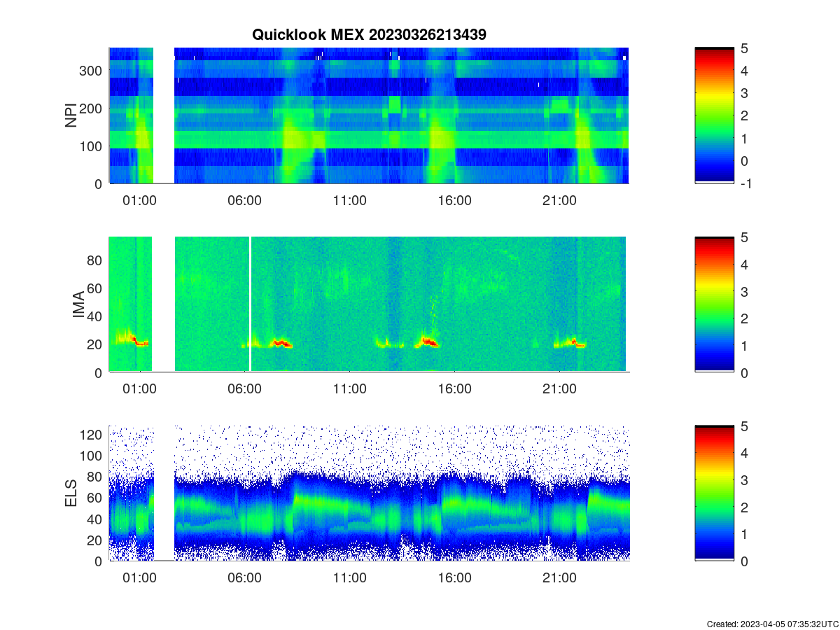Viewport: 840px width, 630px height.
Task: Click the 06:00 tick under ELS plot
Action: click(245, 578)
